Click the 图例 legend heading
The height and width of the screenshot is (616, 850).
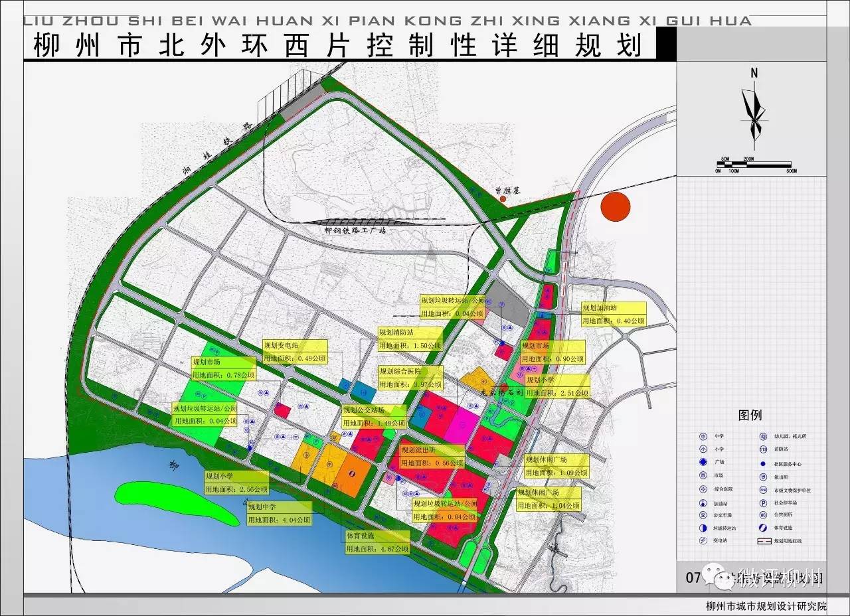click(x=750, y=416)
